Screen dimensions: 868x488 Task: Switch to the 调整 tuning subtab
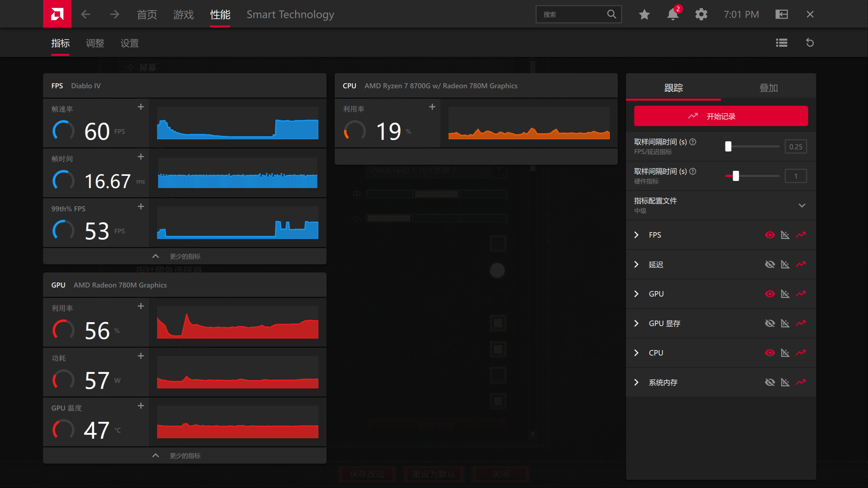point(95,43)
